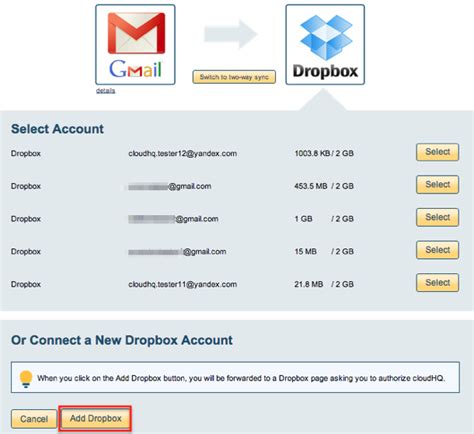Open the details link under Gmail
The width and height of the screenshot is (474, 434).
point(105,91)
